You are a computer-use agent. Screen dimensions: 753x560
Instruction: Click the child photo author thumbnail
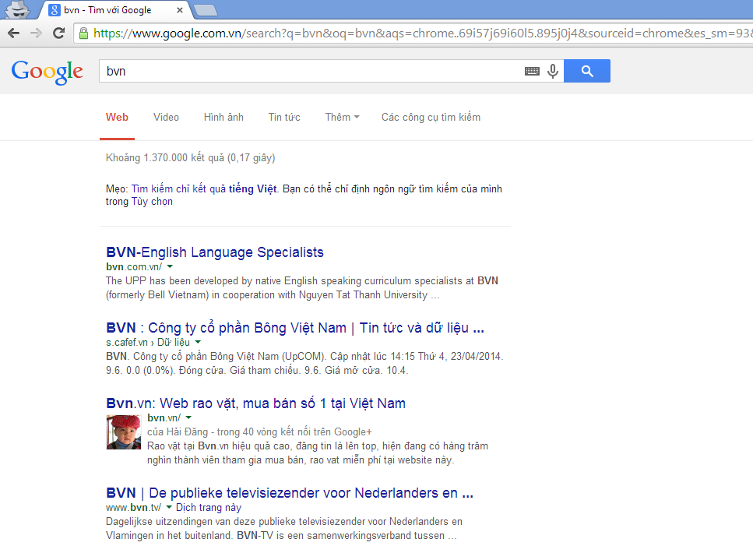tap(124, 432)
